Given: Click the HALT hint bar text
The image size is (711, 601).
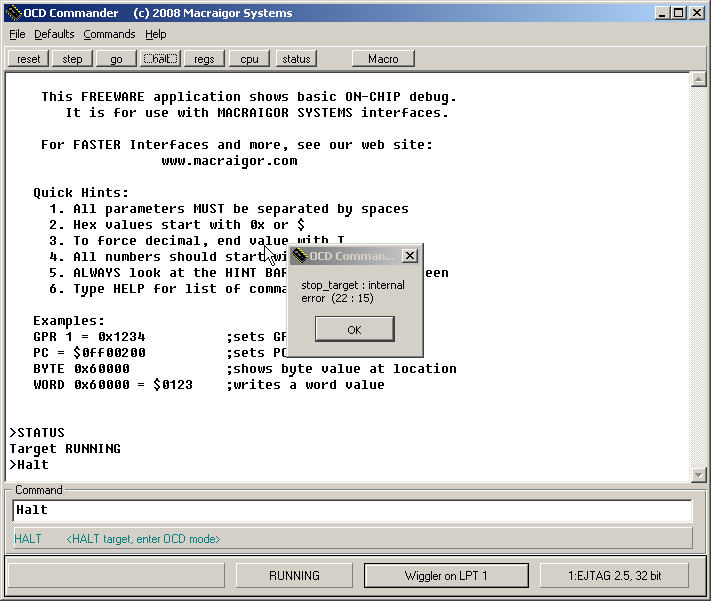Looking at the screenshot, I should (x=117, y=539).
